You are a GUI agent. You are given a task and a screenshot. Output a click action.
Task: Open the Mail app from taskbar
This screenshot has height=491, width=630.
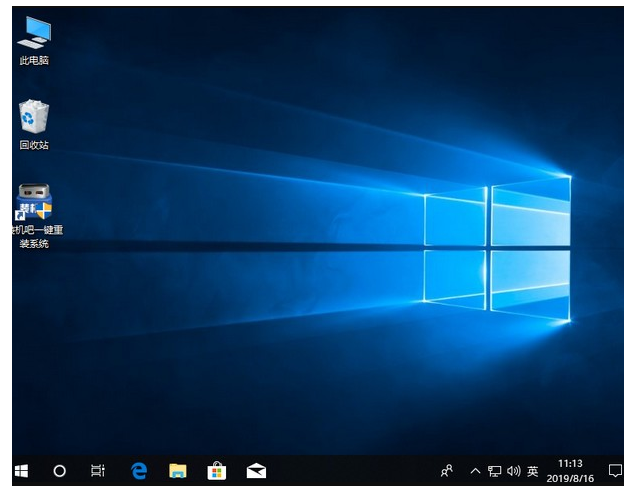point(256,470)
